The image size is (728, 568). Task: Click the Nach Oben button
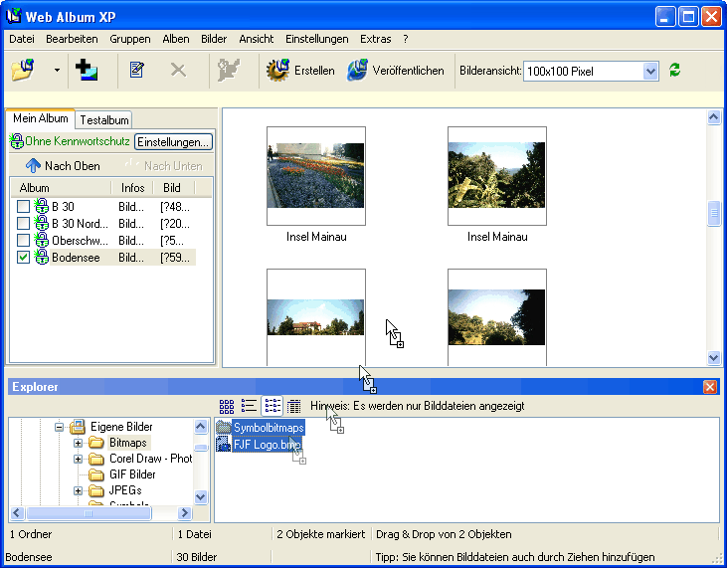(x=63, y=166)
